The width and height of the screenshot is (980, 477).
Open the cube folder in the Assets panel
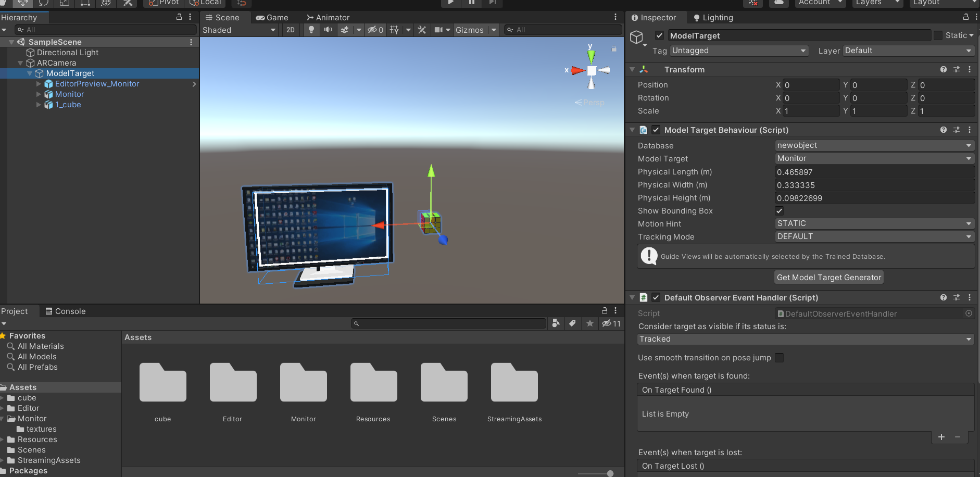[x=162, y=382]
